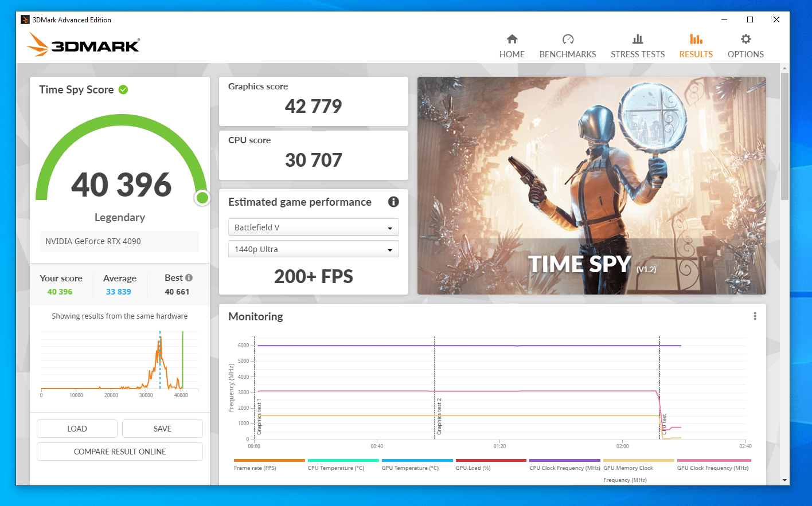Click the green score gauge end marker
This screenshot has height=506, width=812.
[x=202, y=198]
